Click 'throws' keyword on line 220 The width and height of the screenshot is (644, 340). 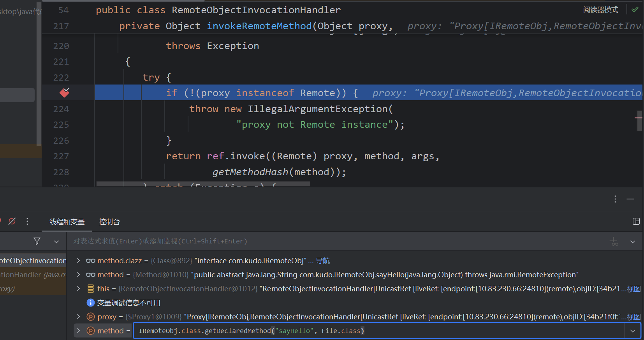point(183,46)
